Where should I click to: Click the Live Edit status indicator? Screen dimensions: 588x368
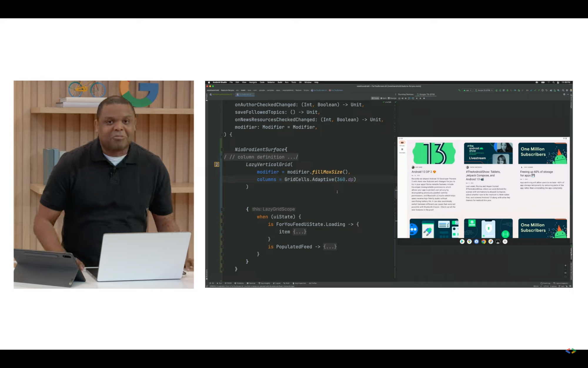pos(387,102)
